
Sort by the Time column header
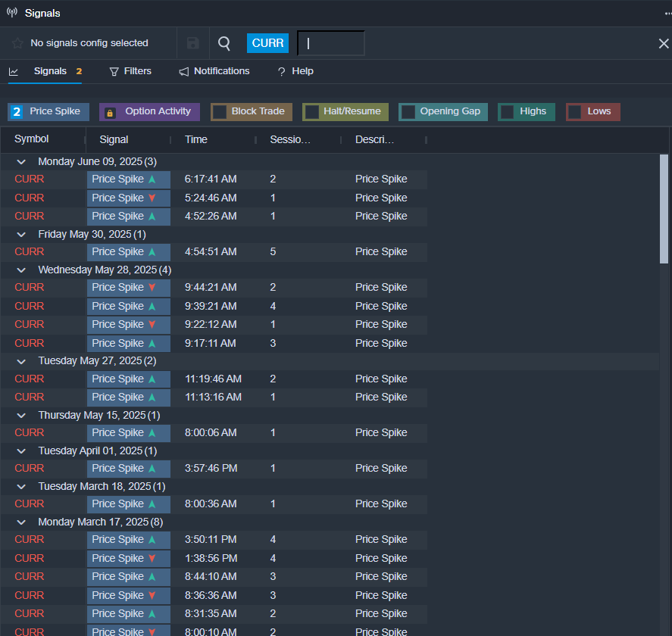(x=196, y=139)
